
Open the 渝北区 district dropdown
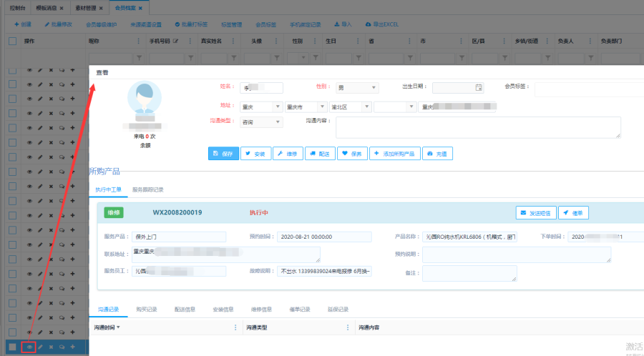coord(350,107)
